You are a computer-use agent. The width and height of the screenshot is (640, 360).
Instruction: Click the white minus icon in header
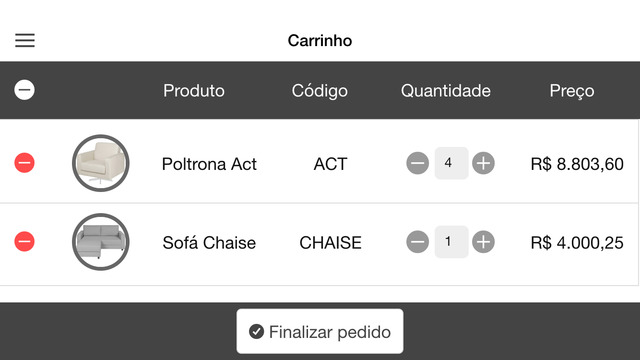(x=24, y=90)
